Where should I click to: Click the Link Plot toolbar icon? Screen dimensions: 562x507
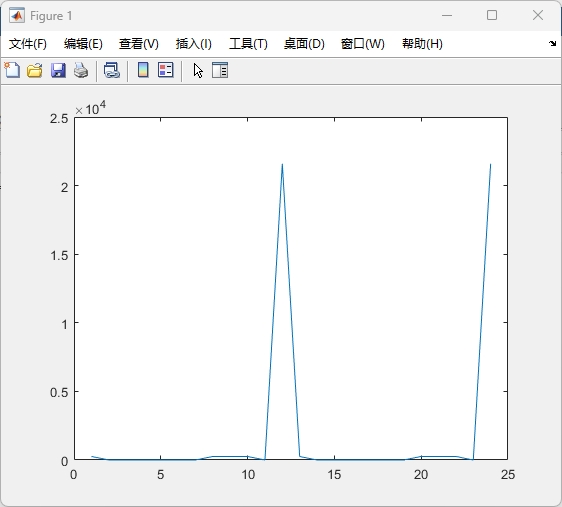(x=111, y=70)
